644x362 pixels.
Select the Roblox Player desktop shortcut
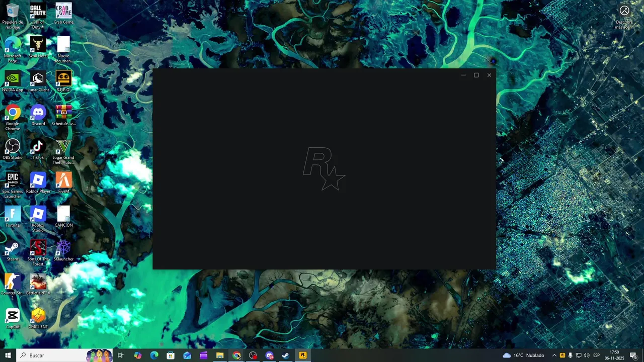click(x=38, y=183)
